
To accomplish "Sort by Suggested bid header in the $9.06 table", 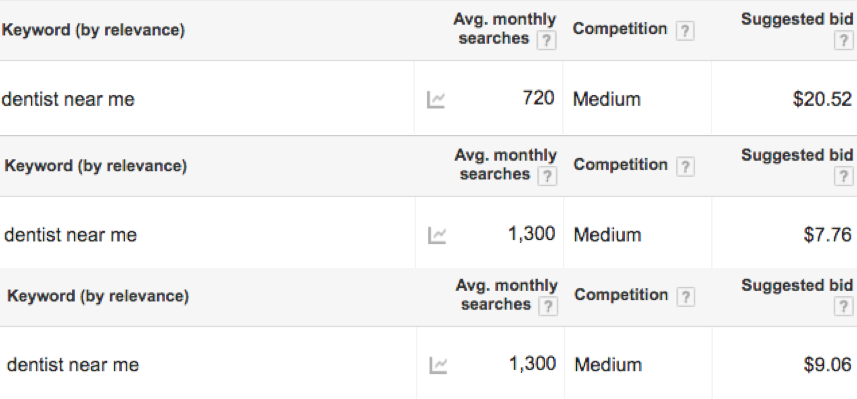I will click(797, 285).
